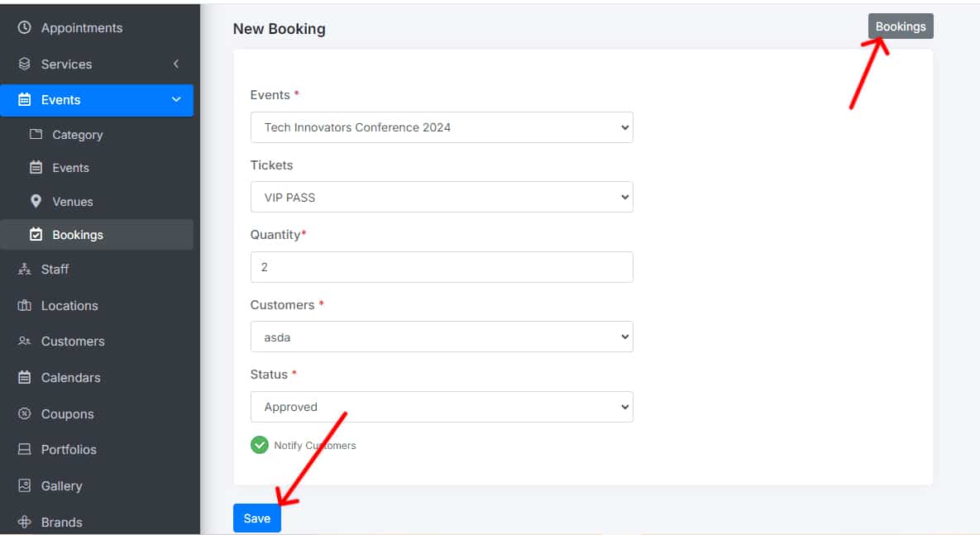Click the gray Bookings button at top right

click(x=900, y=26)
